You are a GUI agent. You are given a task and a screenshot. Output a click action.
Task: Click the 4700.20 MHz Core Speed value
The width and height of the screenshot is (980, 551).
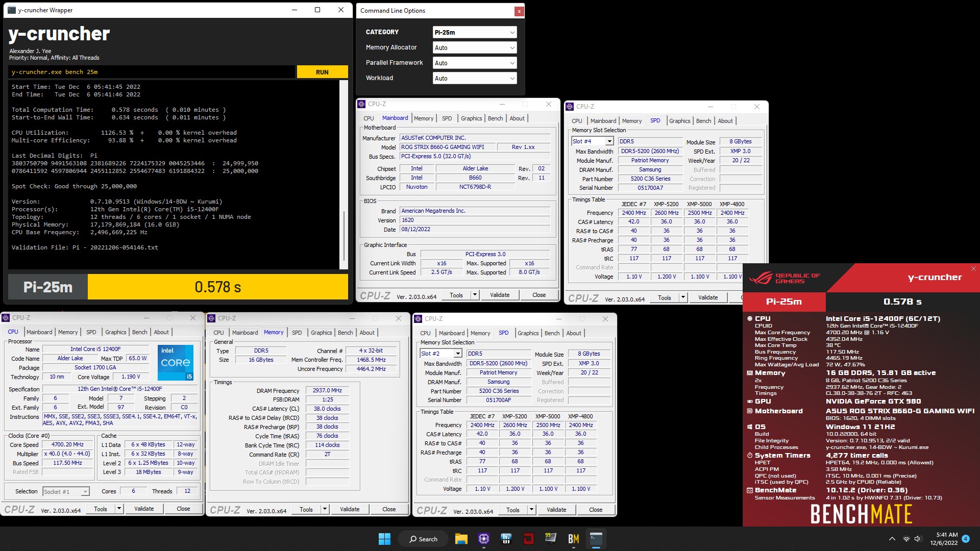pos(67,444)
